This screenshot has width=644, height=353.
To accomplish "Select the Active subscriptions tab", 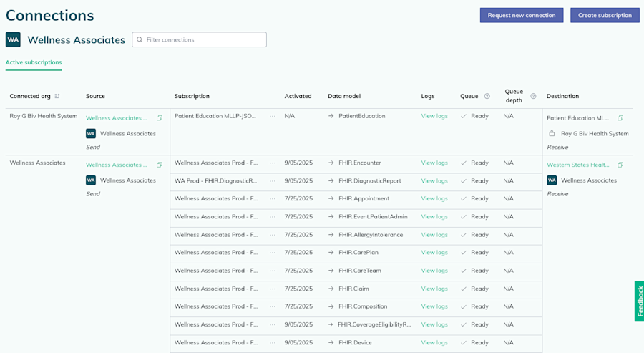I will (34, 62).
